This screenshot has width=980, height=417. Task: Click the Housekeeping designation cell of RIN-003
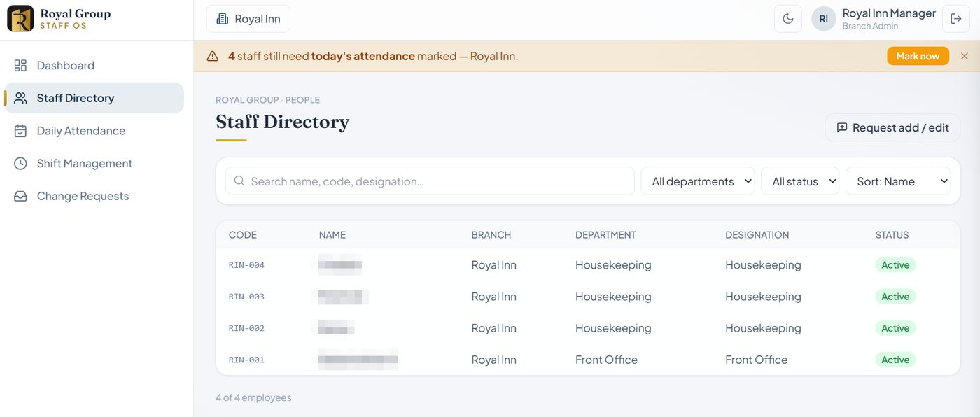tap(763, 297)
